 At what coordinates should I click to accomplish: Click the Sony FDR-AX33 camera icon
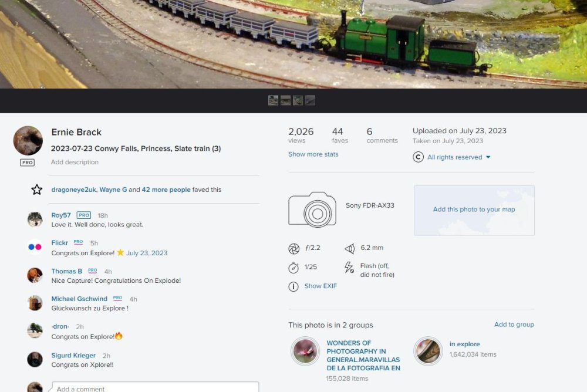click(312, 209)
